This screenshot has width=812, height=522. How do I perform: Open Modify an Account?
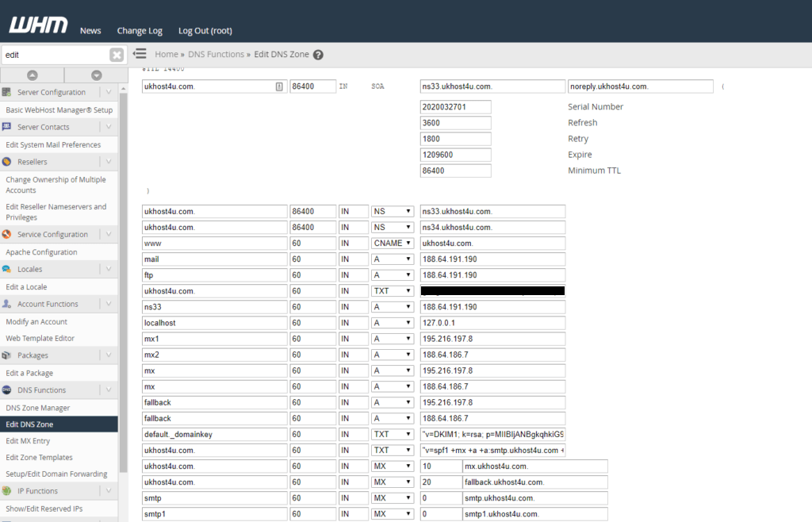[36, 321]
